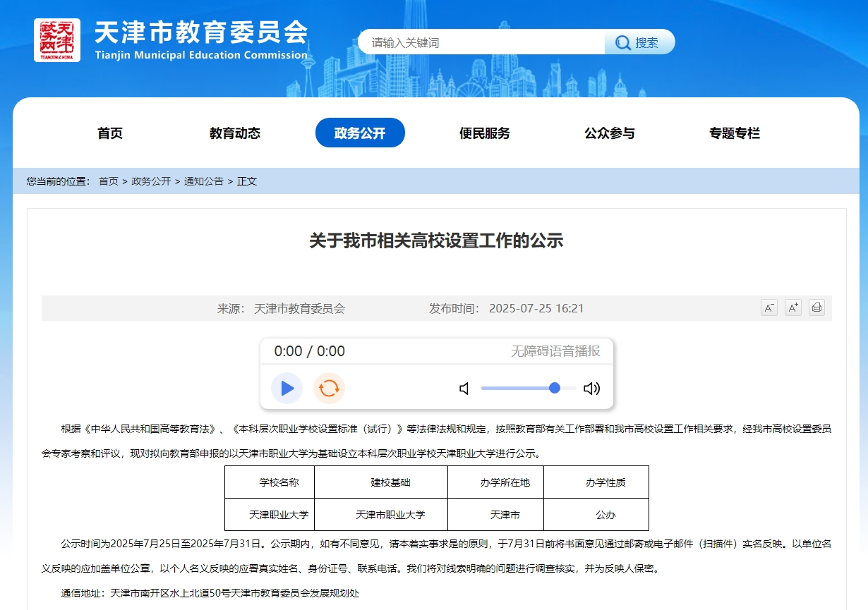868x610 pixels.
Task: Visit 教育动态 from the navigation bar
Action: tap(236, 133)
